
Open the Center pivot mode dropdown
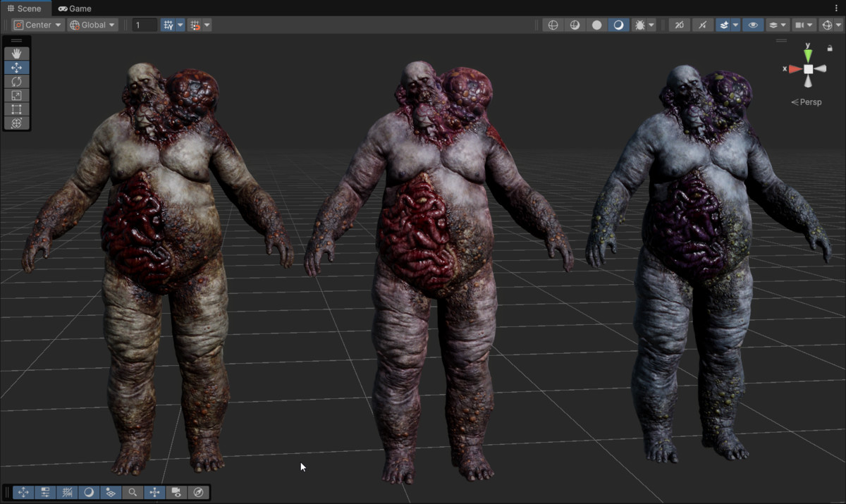click(38, 25)
